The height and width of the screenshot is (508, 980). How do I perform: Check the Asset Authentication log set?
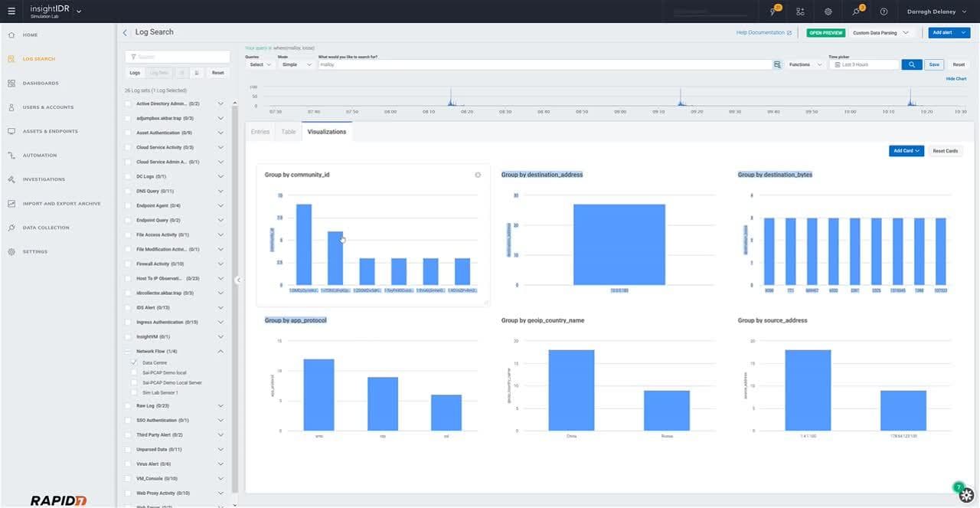tap(128, 133)
